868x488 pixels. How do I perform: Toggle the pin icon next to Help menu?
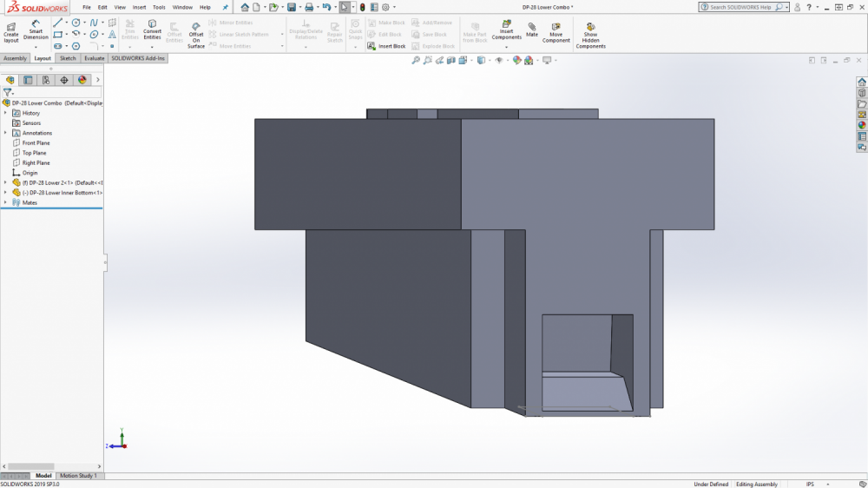pyautogui.click(x=226, y=7)
